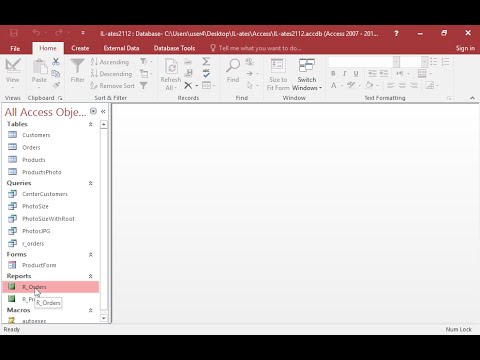The image size is (480, 360).
Task: Open the All Access Objects dropdown menu
Action: [x=93, y=111]
